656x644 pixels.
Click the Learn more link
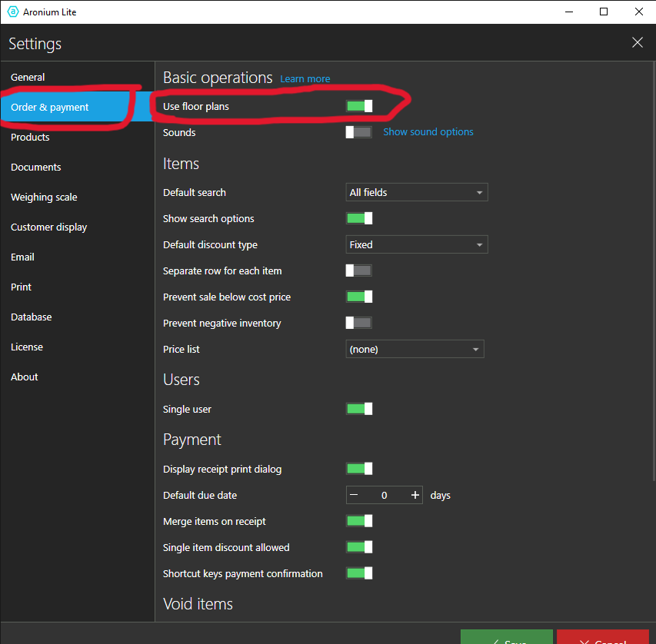305,79
